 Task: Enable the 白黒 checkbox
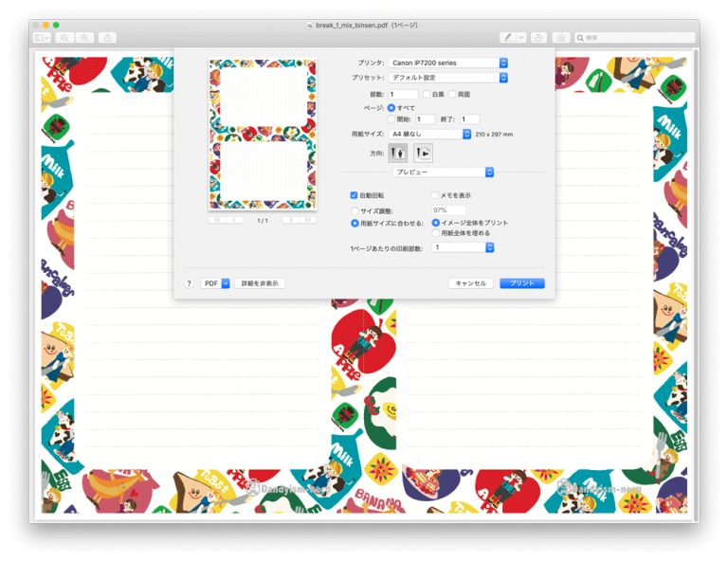click(x=427, y=94)
